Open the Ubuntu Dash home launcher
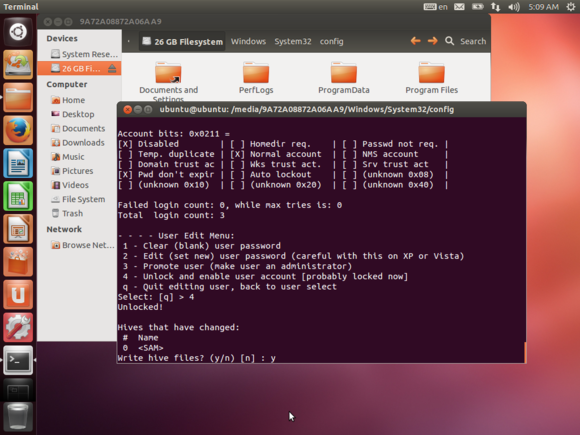The height and width of the screenshot is (435, 580). click(x=18, y=32)
